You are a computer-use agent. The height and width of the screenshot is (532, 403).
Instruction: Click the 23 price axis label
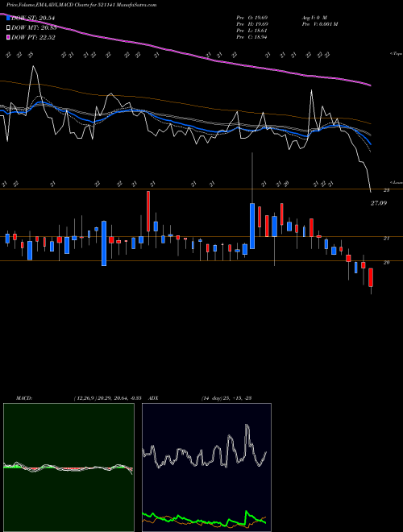tap(386, 190)
